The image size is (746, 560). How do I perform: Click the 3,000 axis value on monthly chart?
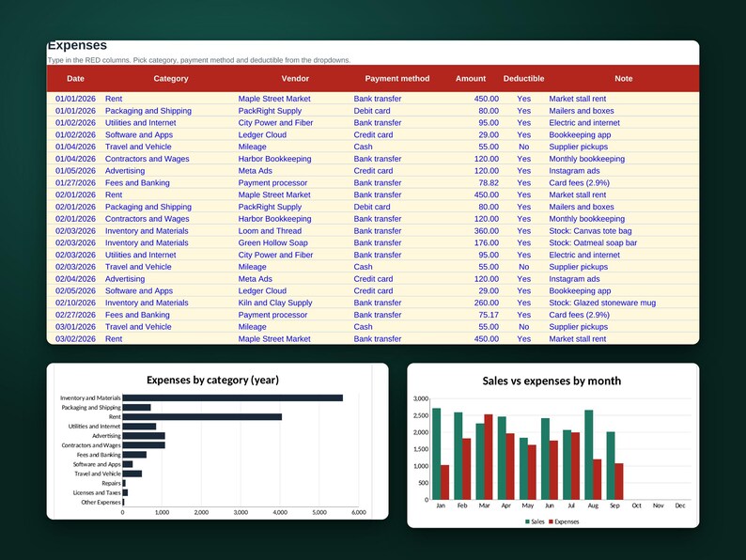pyautogui.click(x=421, y=398)
